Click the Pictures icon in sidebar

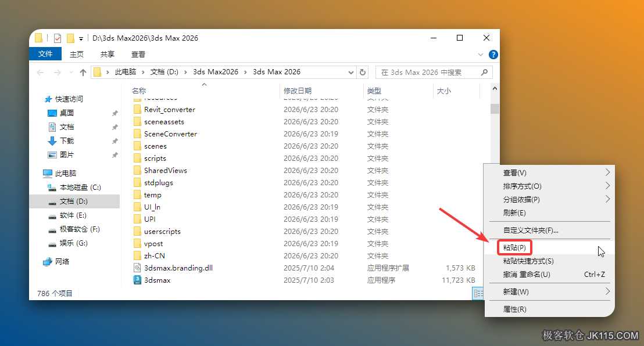tap(52, 155)
